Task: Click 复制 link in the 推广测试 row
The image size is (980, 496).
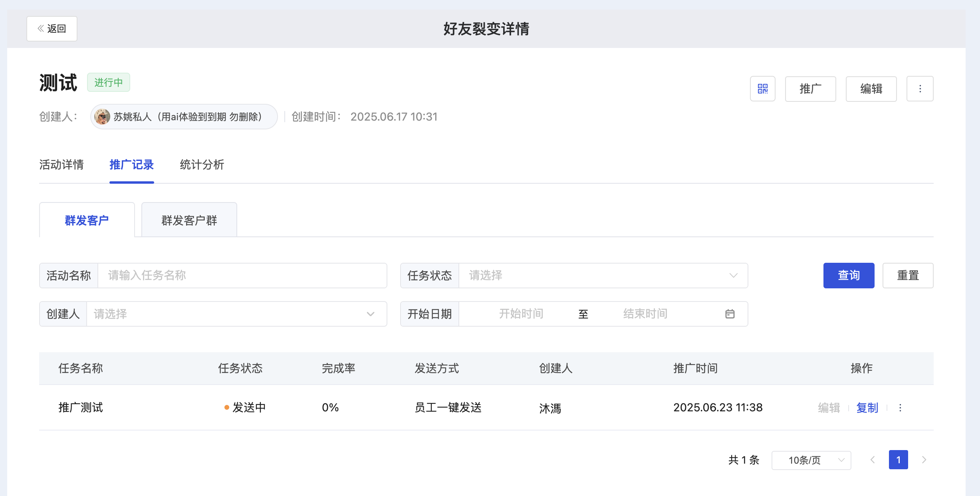Action: point(867,408)
